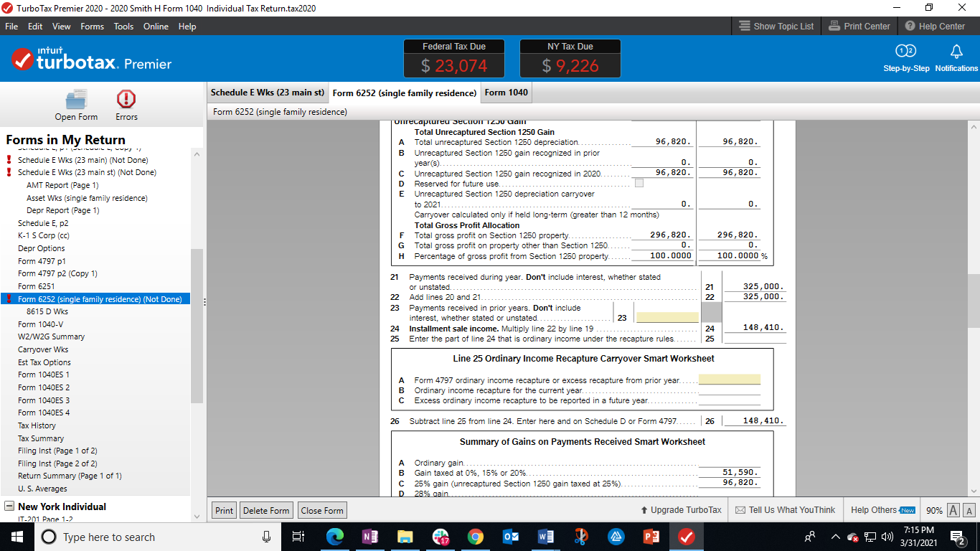Open the Errors list icon
Screen dimensions: 980x551
coord(126,99)
